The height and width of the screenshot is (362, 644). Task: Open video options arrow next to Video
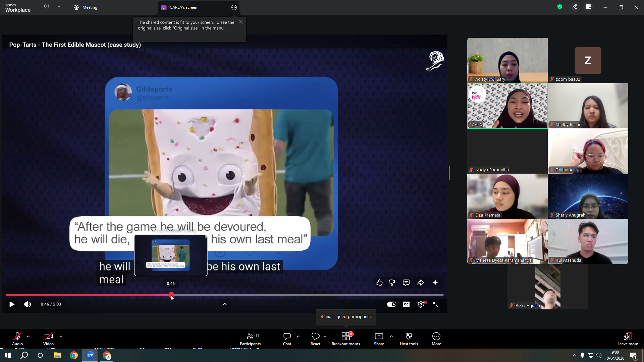point(61,336)
